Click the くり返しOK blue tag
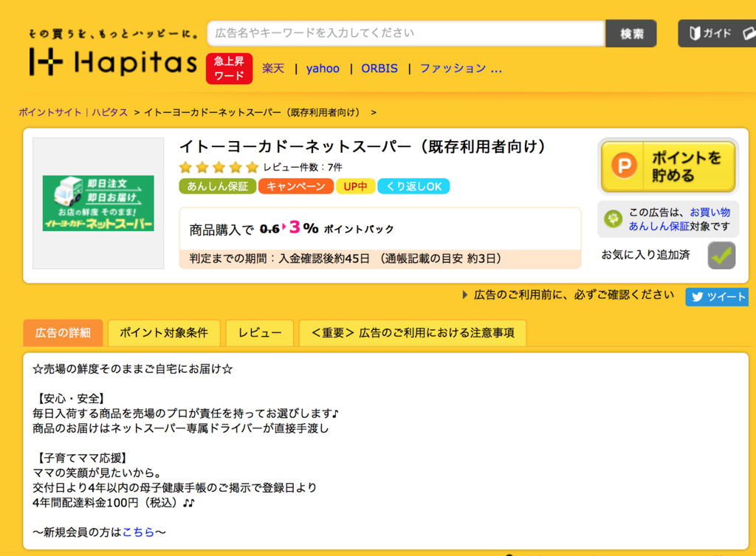The width and height of the screenshot is (756, 556). [x=413, y=186]
